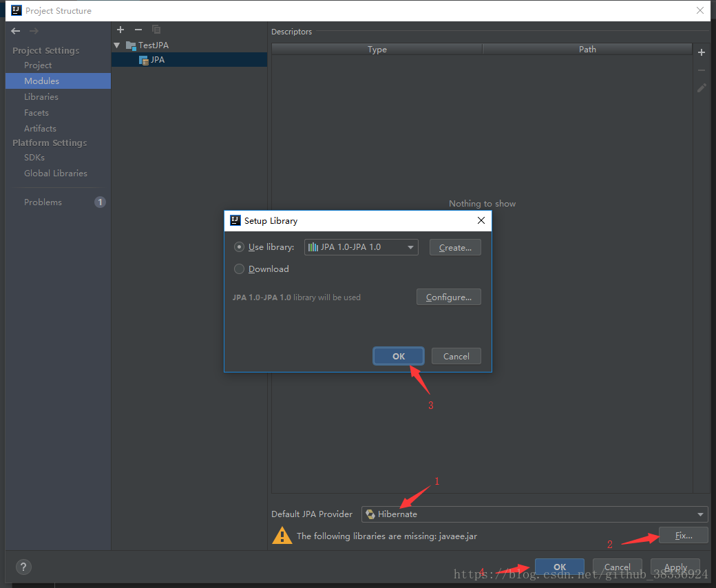Click the Configure... button
The height and width of the screenshot is (588, 716).
tap(449, 297)
